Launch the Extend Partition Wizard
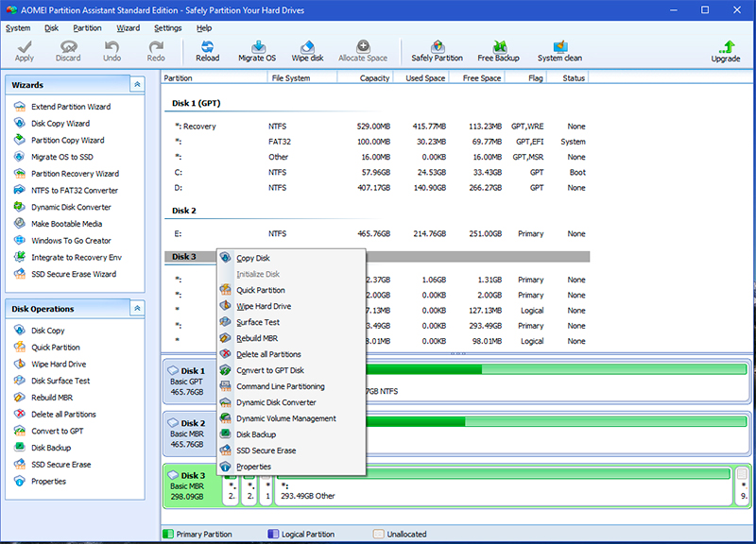Image resolution: width=756 pixels, height=544 pixels. pyautogui.click(x=71, y=107)
